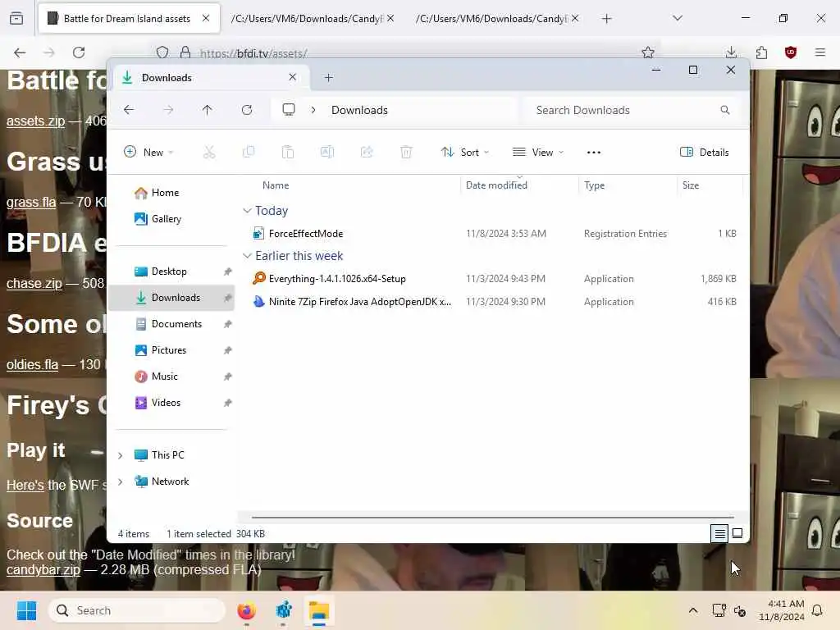Reload the Firefox page
The height and width of the screenshot is (630, 840).
pos(79,52)
